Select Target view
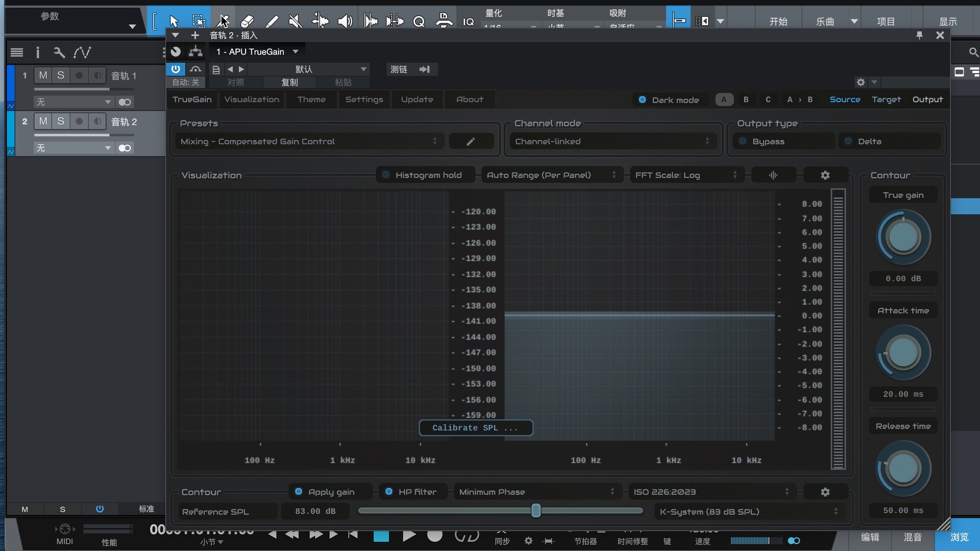980x551 pixels. [886, 99]
